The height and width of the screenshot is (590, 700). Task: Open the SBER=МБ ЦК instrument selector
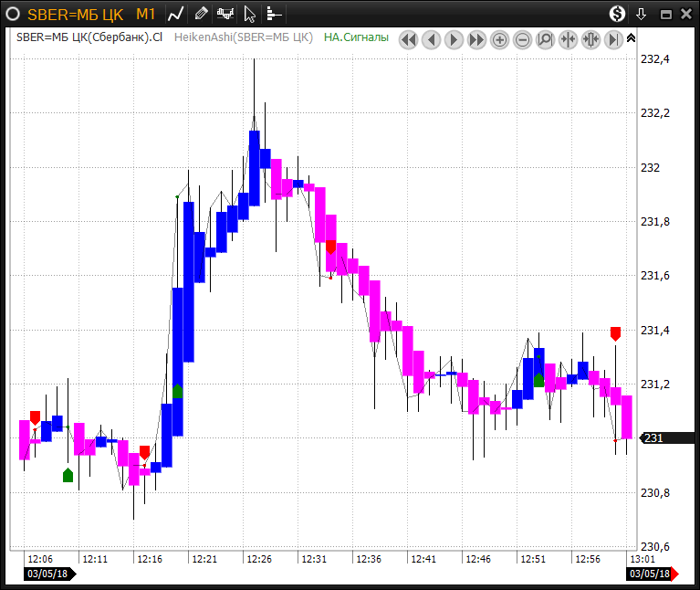76,14
